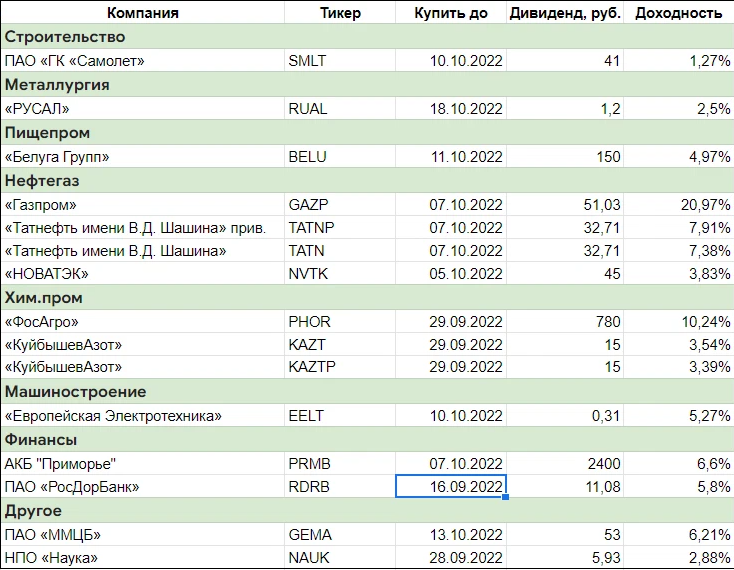
Task: Click the «Другое» section row
Action: (367, 511)
